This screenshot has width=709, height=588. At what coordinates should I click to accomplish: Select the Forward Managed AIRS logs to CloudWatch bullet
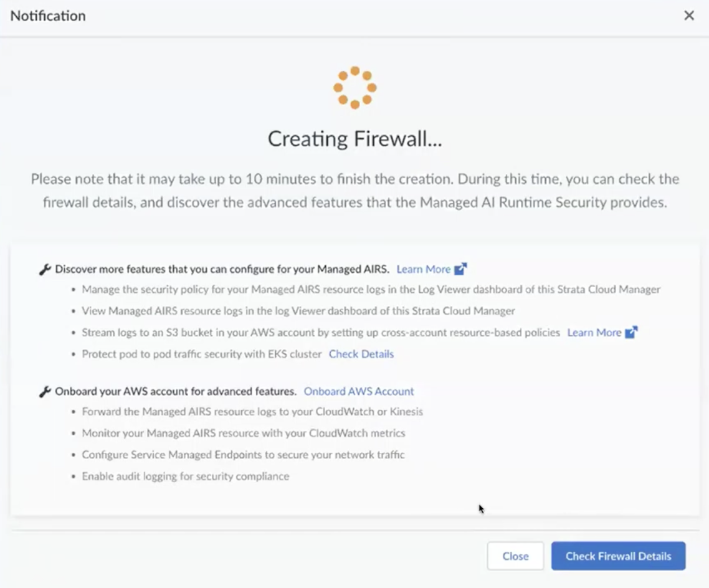coord(252,412)
